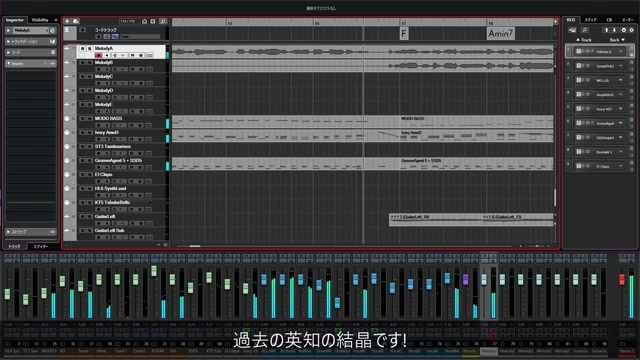
Task: Click the show next instrument down-arrow icon
Action: pyautogui.click(x=614, y=30)
